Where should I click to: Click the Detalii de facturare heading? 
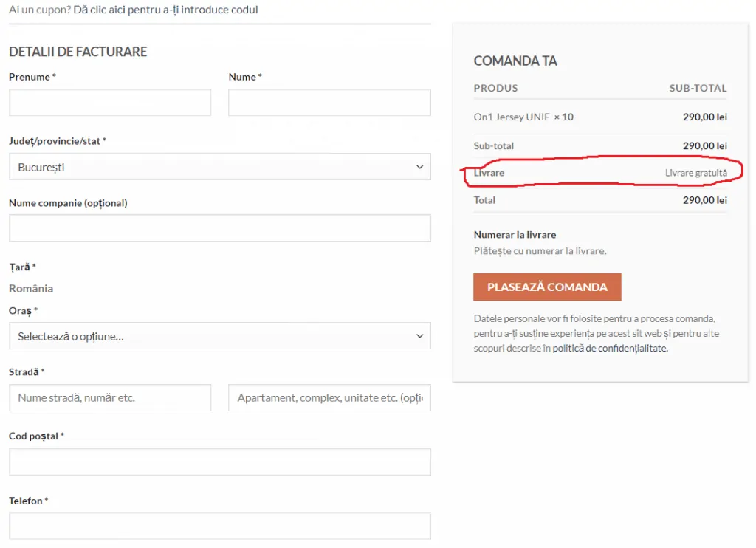pyautogui.click(x=78, y=52)
